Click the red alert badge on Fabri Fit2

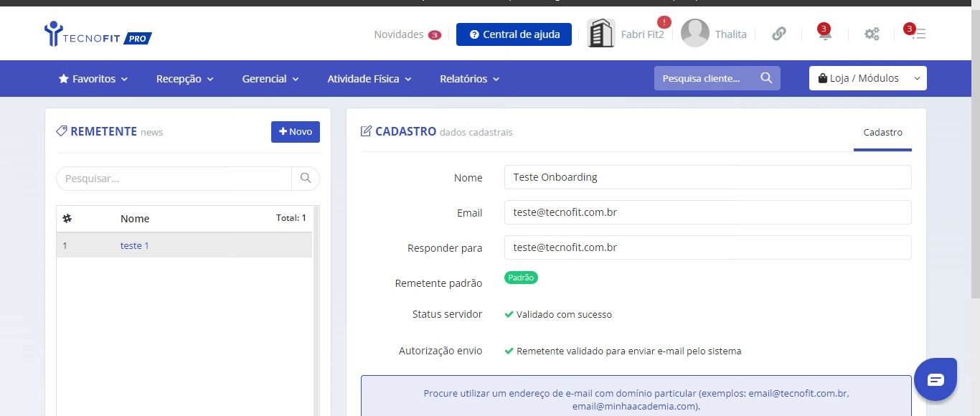click(x=664, y=22)
